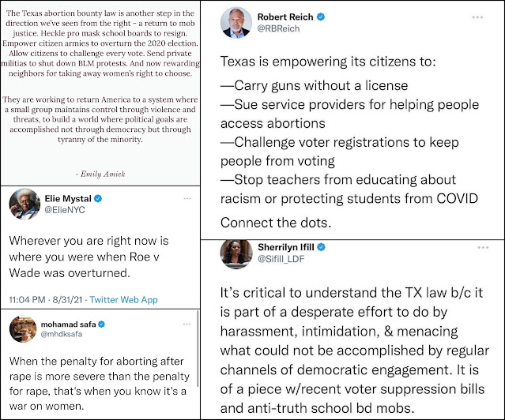
Task: Click the Twitter Web App link
Action: (x=123, y=300)
